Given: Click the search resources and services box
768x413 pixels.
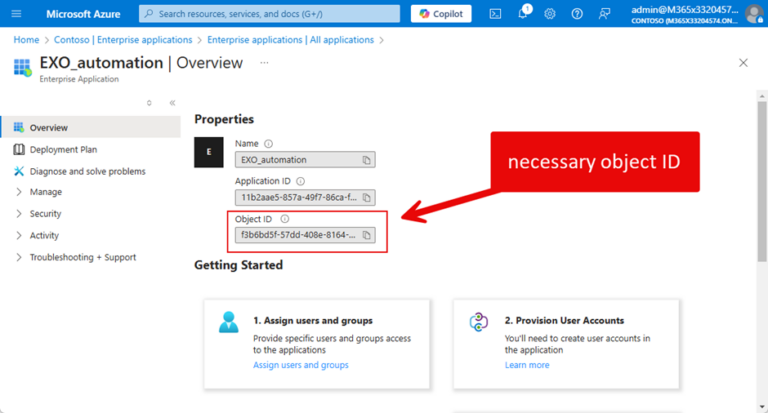Looking at the screenshot, I should click(x=270, y=14).
